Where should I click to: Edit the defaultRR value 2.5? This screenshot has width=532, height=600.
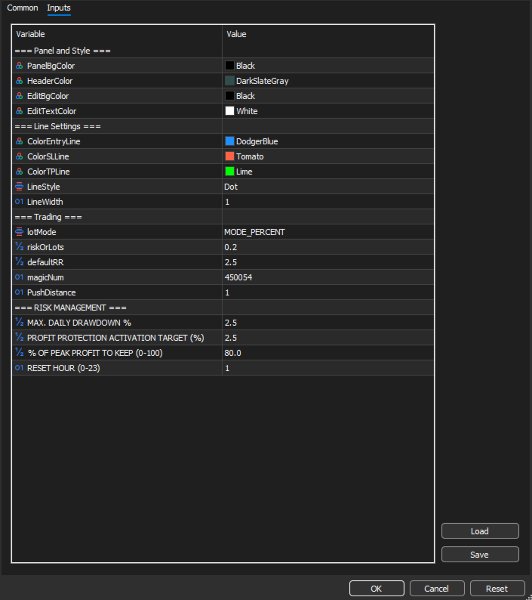click(328, 262)
